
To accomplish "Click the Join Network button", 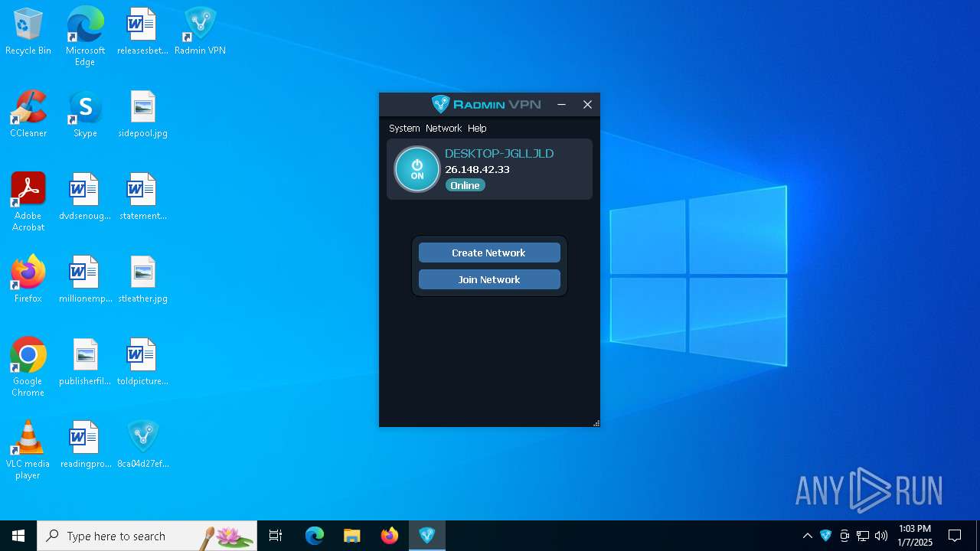I will click(x=489, y=279).
